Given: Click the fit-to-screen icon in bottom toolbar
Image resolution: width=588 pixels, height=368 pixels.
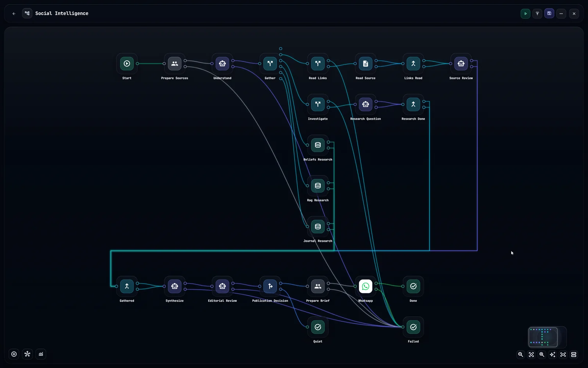Looking at the screenshot, I should pos(563,355).
